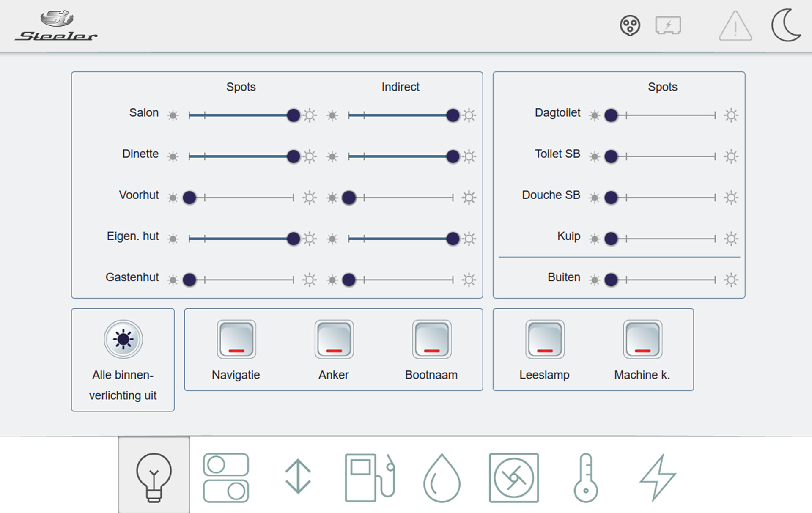
Task: Open the ventilation fan tab
Action: [x=513, y=477]
